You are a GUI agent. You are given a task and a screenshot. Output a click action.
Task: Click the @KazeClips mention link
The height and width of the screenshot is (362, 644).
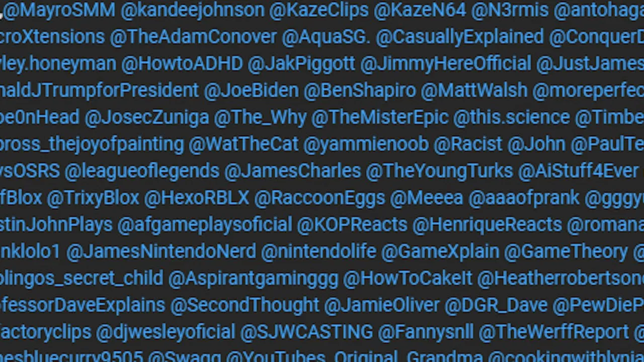pyautogui.click(x=319, y=10)
